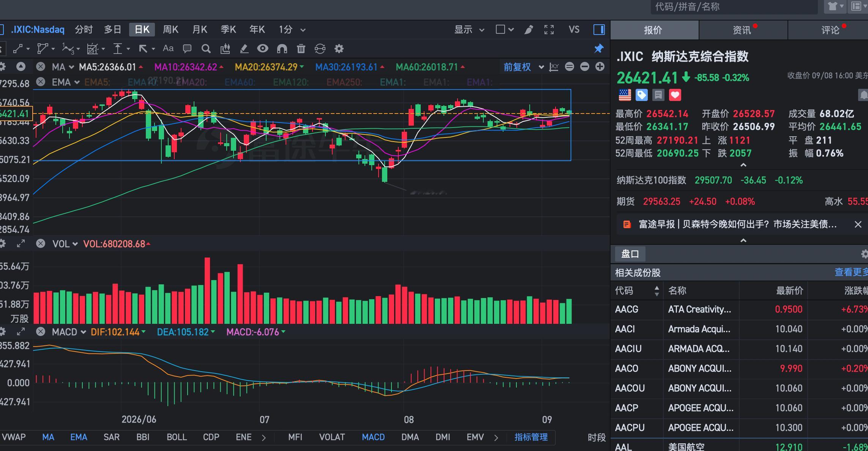This screenshot has width=868, height=451.
Task: Toggle the XY axis scale icon
Action: pos(554,67)
